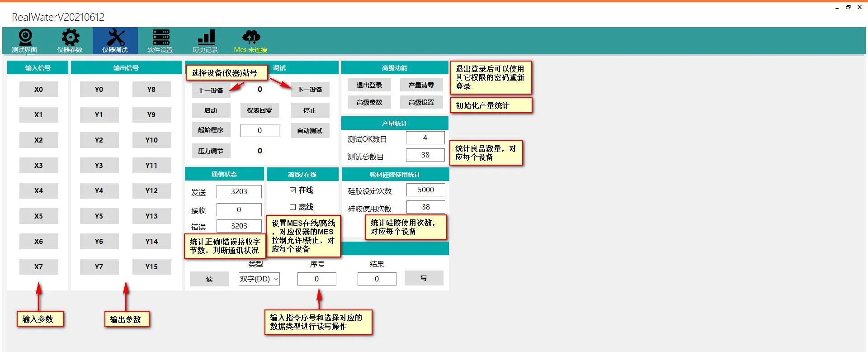Click the 序号 input field
868x352 pixels.
click(317, 279)
